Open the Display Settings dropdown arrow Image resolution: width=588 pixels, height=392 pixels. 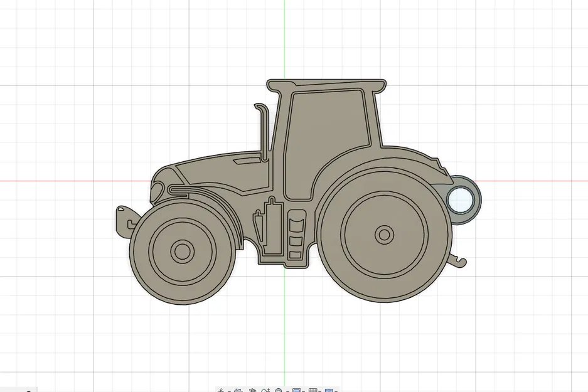[x=303, y=389]
